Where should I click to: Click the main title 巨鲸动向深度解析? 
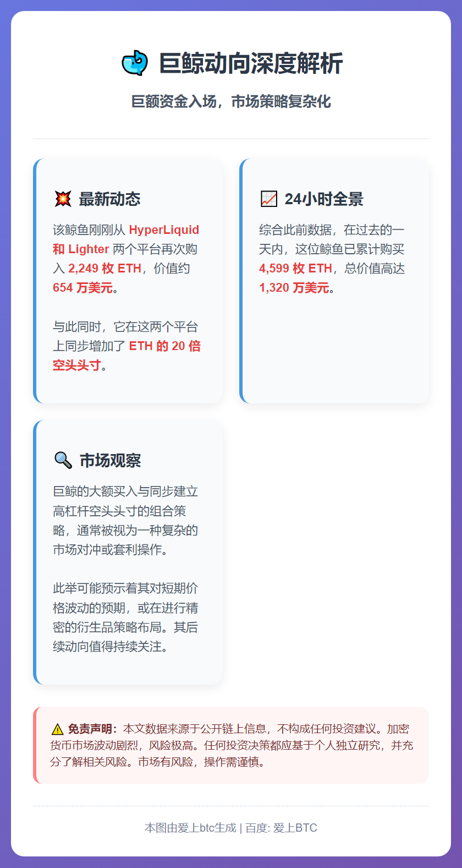(x=251, y=63)
